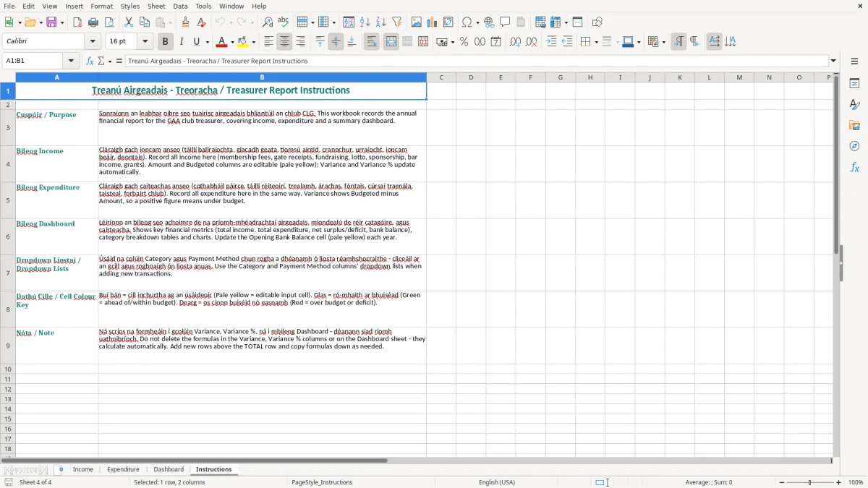Open the Draw Functions shapes icon
Screen dimensions: 868x488
(597, 22)
